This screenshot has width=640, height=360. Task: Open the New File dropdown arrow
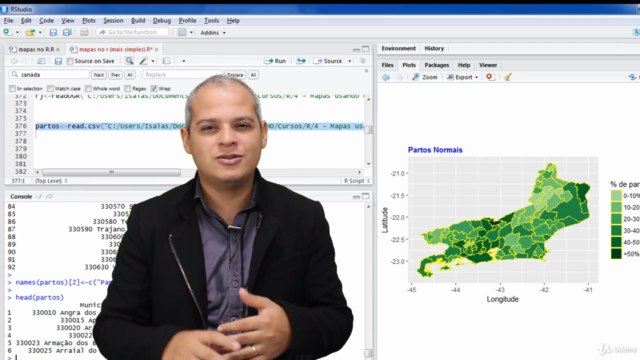[x=17, y=33]
